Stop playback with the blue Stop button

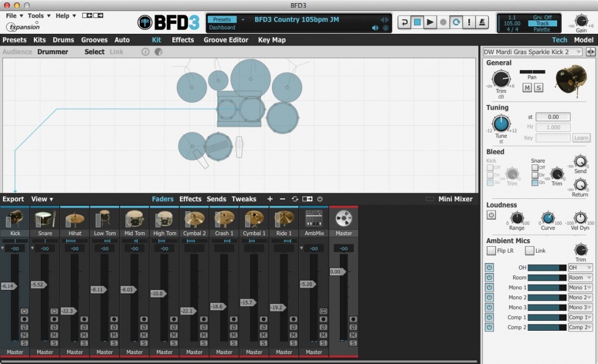pyautogui.click(x=417, y=23)
